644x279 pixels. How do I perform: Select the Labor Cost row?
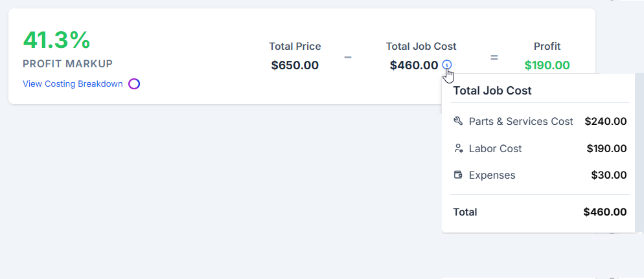pos(540,148)
